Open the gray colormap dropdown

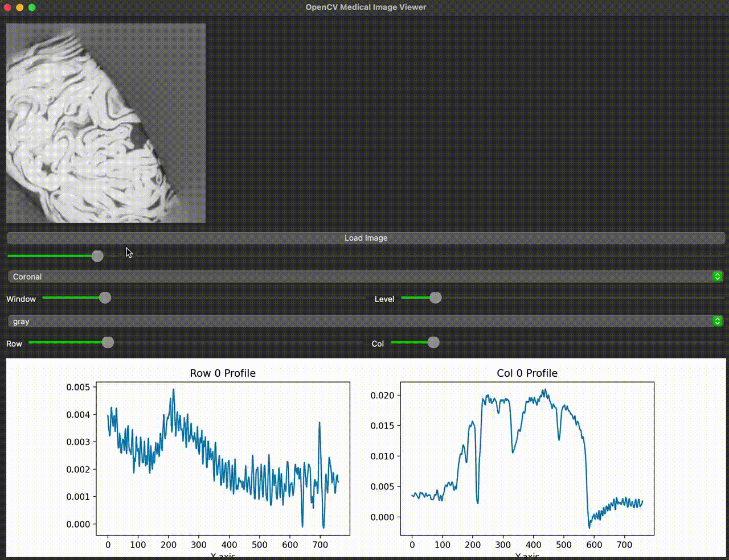(359, 322)
